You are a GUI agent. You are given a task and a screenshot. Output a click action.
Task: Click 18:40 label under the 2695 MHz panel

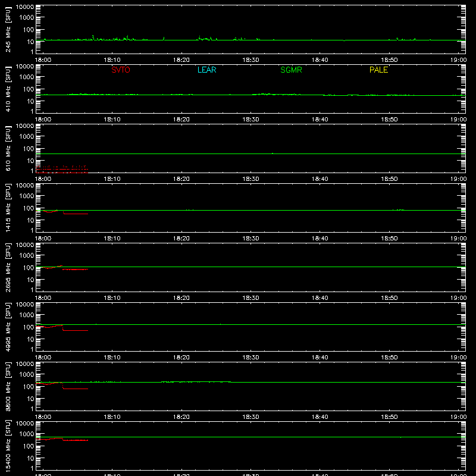click(x=320, y=298)
